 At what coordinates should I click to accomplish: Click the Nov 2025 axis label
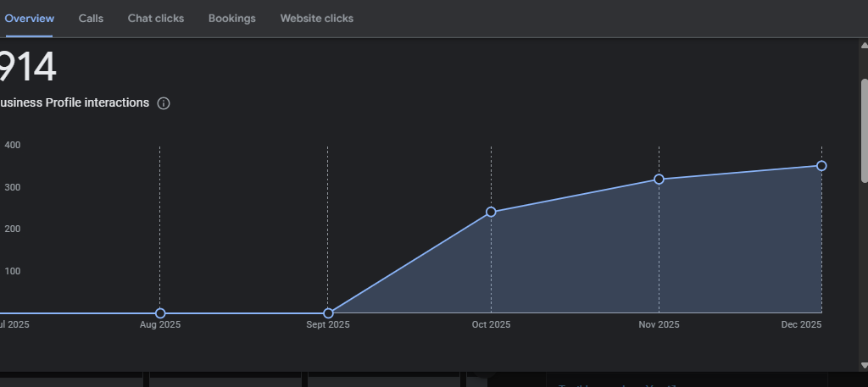click(x=659, y=325)
